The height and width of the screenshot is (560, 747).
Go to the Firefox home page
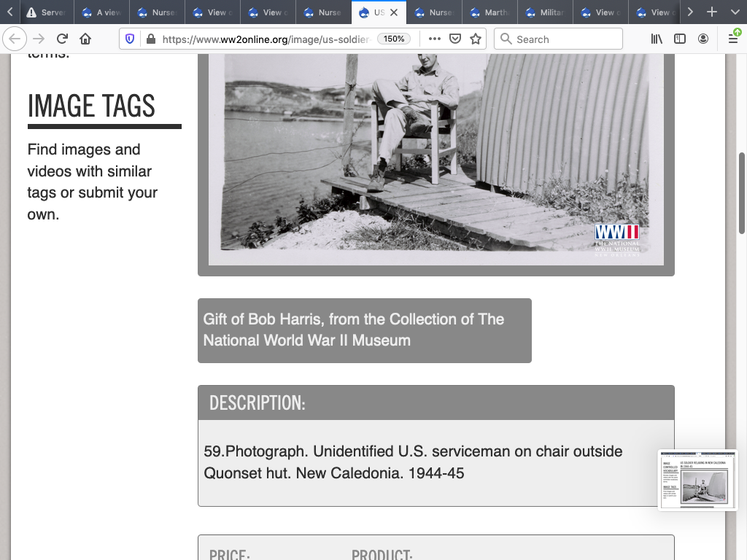(x=85, y=39)
